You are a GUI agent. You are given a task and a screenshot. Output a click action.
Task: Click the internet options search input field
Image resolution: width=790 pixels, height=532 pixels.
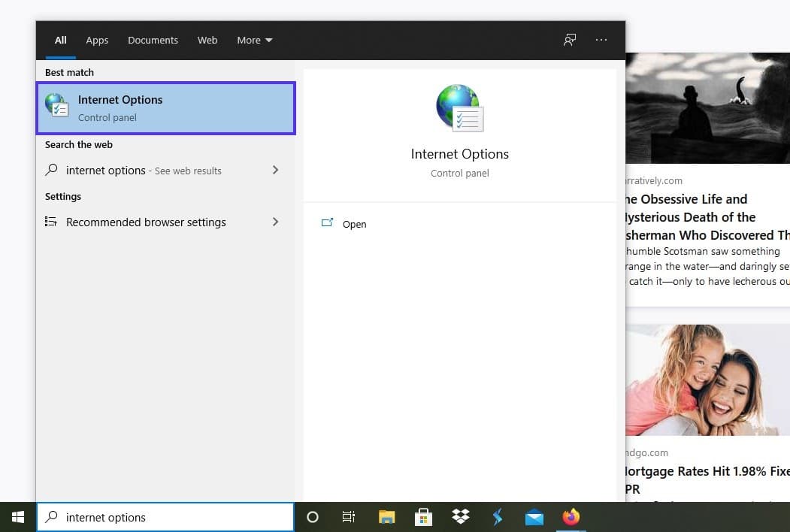point(165,517)
